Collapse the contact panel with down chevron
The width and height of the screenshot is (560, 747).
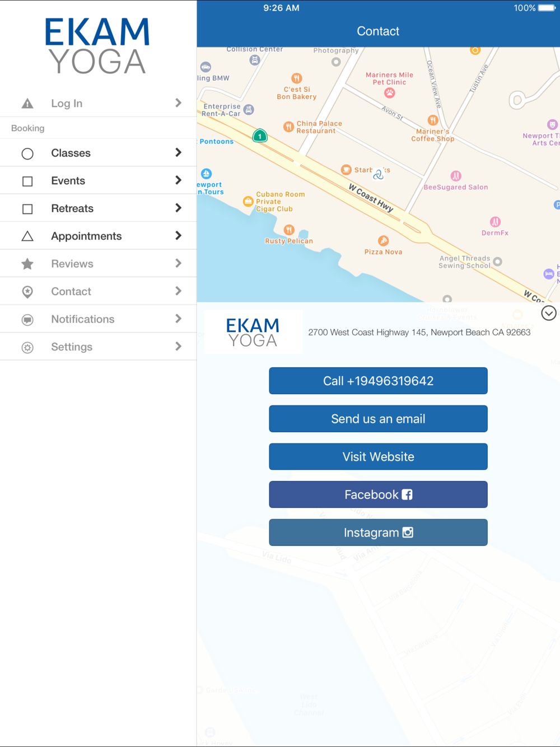(549, 313)
